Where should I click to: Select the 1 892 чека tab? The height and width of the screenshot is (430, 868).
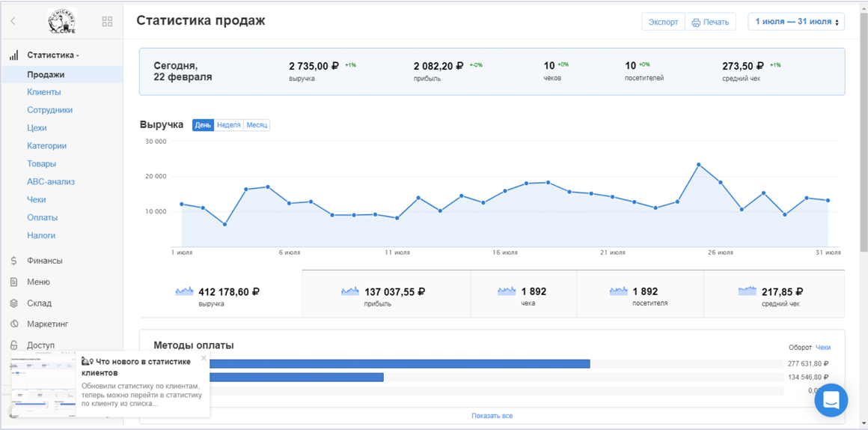pyautogui.click(x=524, y=294)
